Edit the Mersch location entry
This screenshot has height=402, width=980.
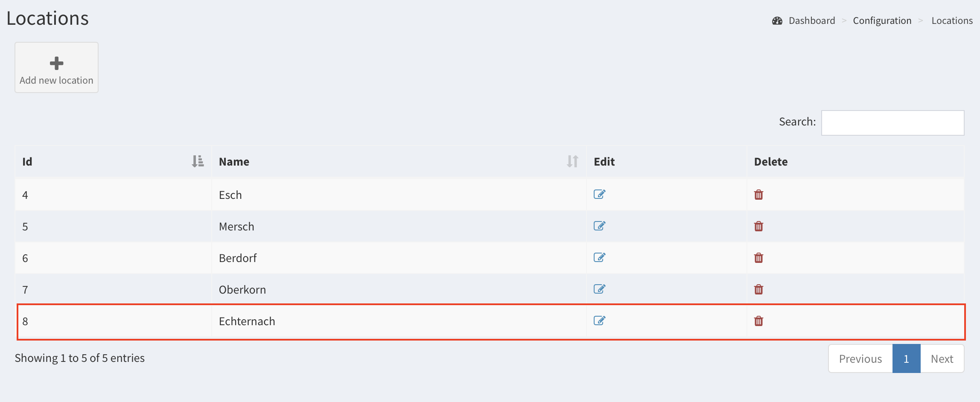coord(599,226)
